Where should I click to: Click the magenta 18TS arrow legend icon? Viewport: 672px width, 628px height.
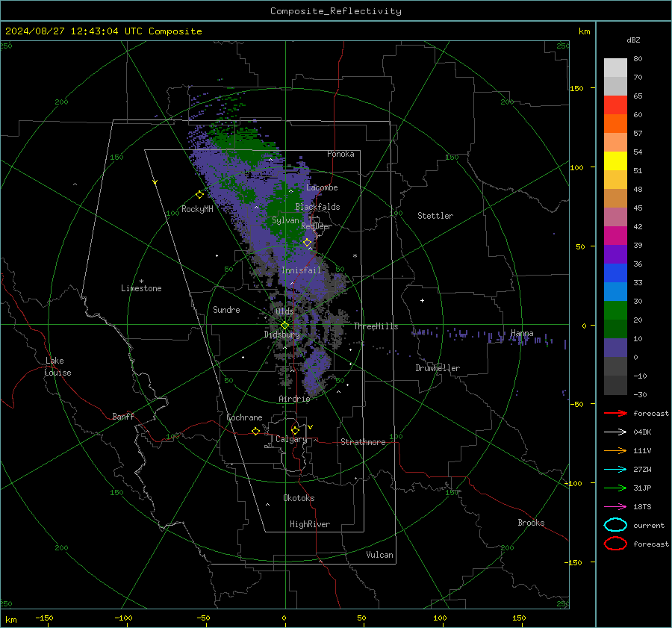615,507
